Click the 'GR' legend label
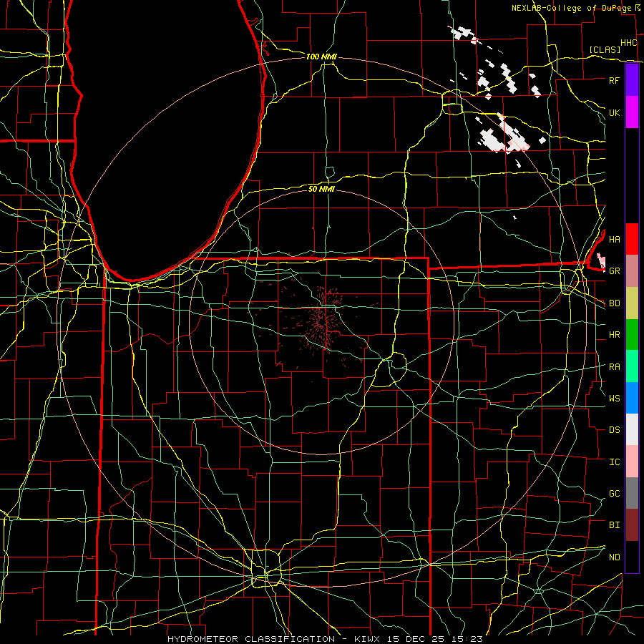The image size is (644, 644). click(615, 271)
